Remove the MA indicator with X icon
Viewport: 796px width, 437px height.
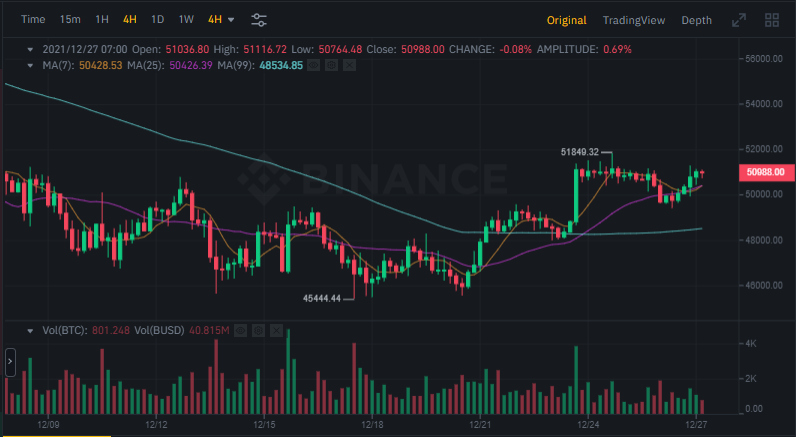pyautogui.click(x=348, y=65)
